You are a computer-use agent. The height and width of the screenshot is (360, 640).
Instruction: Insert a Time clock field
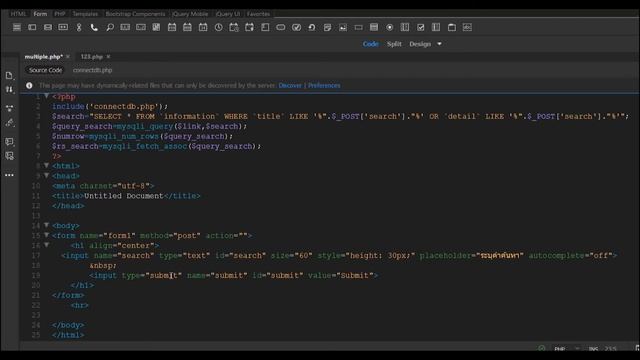pos(218,27)
